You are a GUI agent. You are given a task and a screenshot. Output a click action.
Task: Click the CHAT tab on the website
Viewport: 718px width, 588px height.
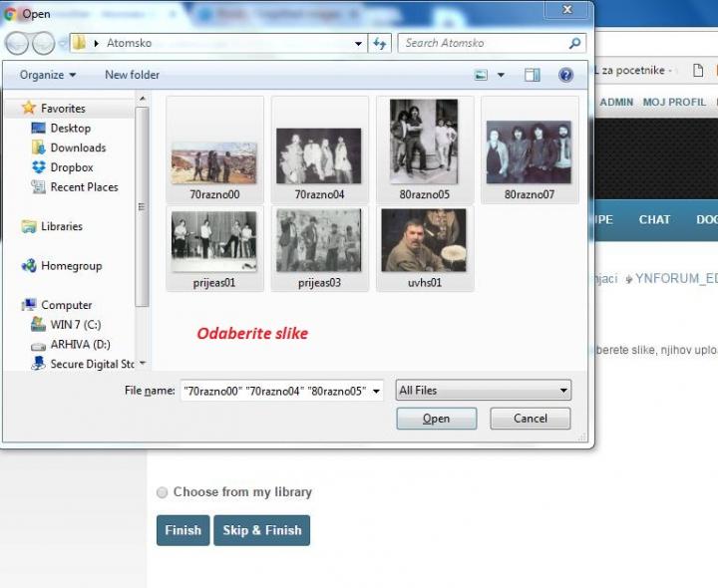(654, 219)
